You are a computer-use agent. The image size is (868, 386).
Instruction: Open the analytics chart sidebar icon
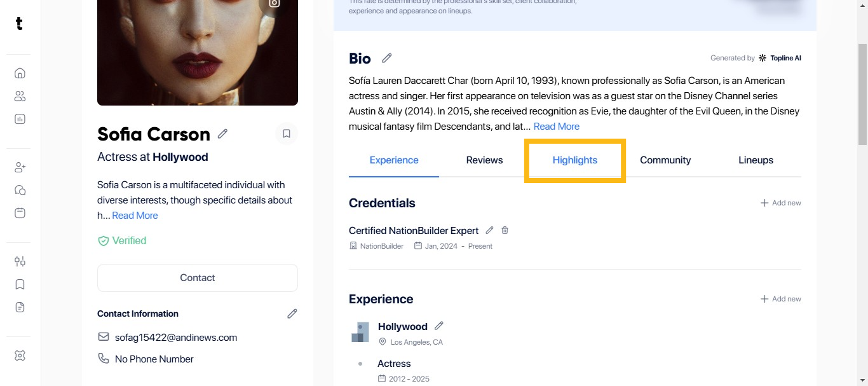pyautogui.click(x=20, y=119)
